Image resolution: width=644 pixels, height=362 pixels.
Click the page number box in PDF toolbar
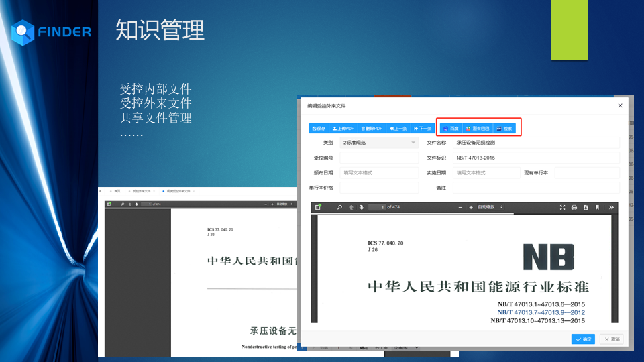(377, 208)
